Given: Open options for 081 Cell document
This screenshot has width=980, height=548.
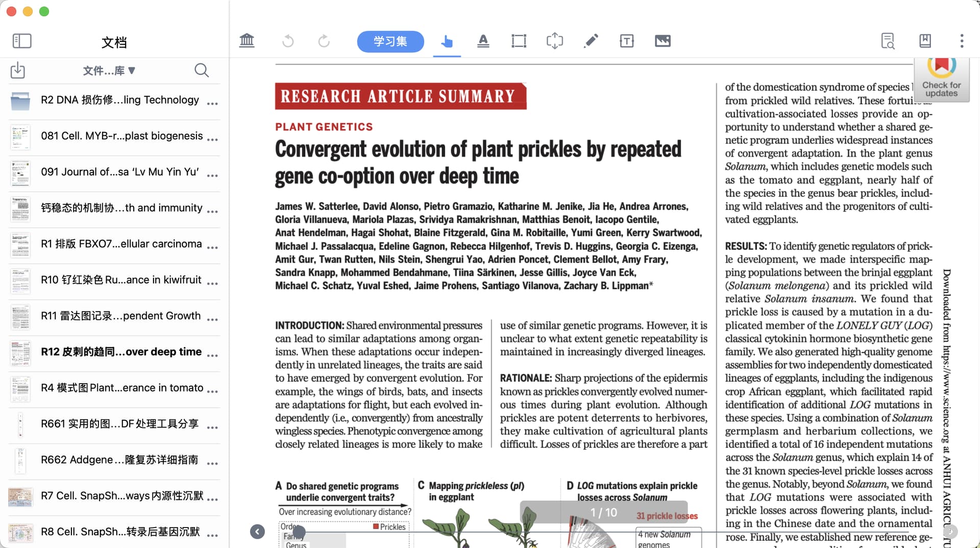Looking at the screenshot, I should (212, 139).
